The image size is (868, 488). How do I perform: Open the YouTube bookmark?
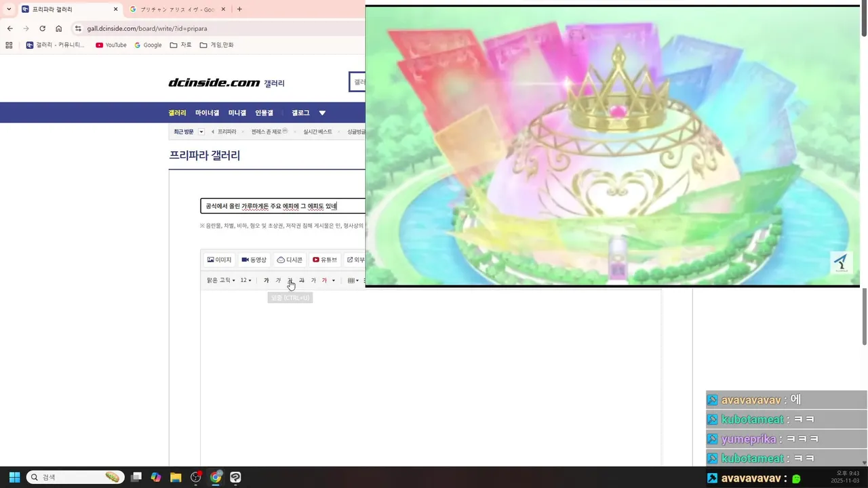point(111,45)
